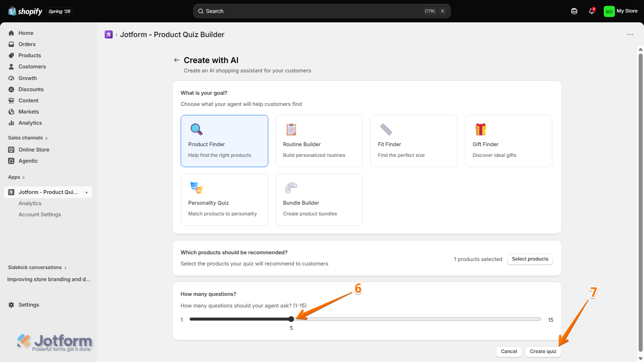The image size is (644, 362).
Task: Click the Orders sidebar icon
Action: click(12, 44)
